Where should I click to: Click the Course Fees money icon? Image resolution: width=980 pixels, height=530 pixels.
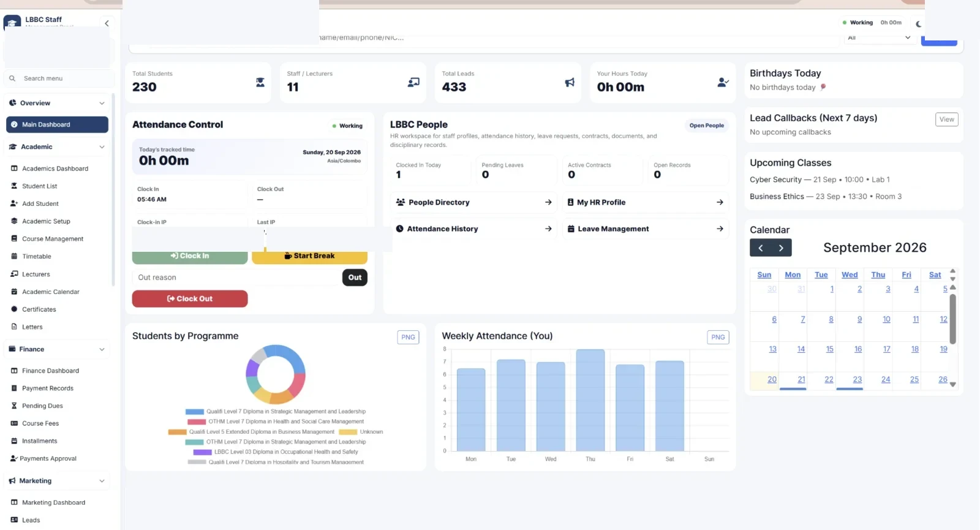click(x=14, y=423)
